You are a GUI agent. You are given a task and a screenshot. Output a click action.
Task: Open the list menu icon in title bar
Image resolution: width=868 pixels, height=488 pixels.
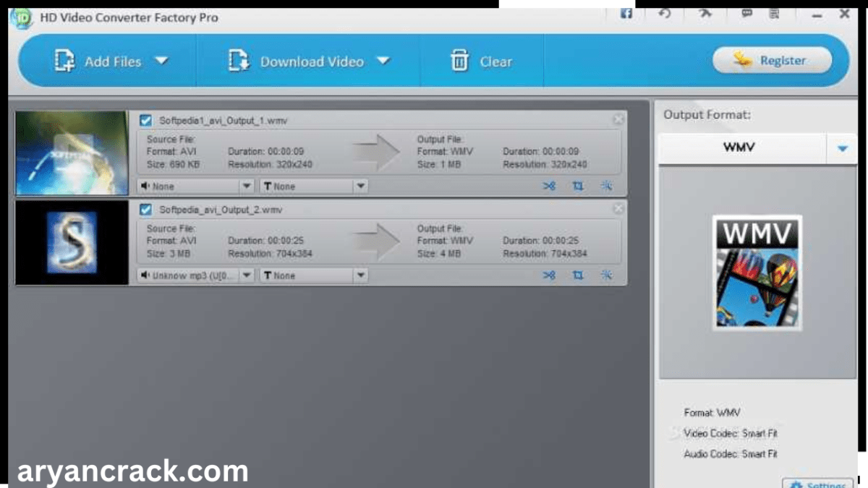pyautogui.click(x=775, y=14)
